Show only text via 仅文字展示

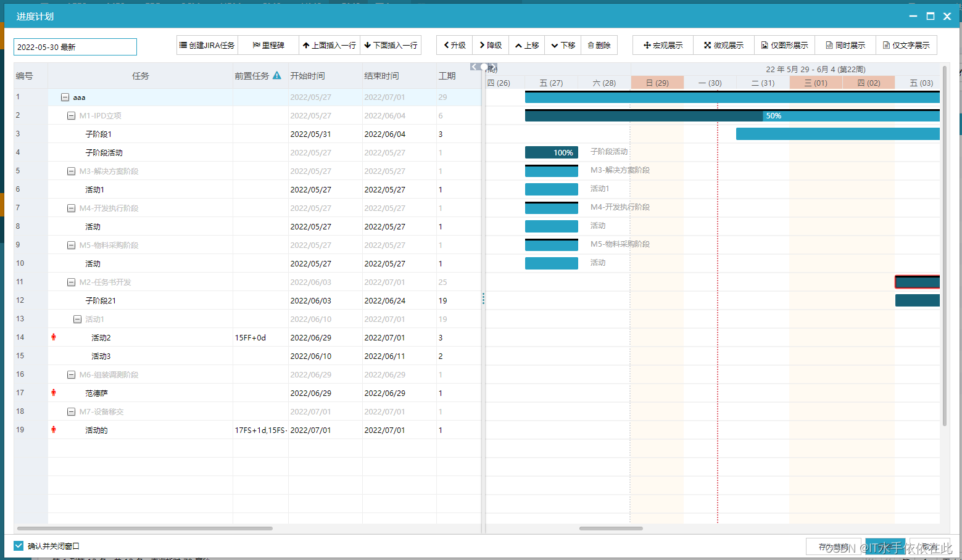click(x=906, y=45)
